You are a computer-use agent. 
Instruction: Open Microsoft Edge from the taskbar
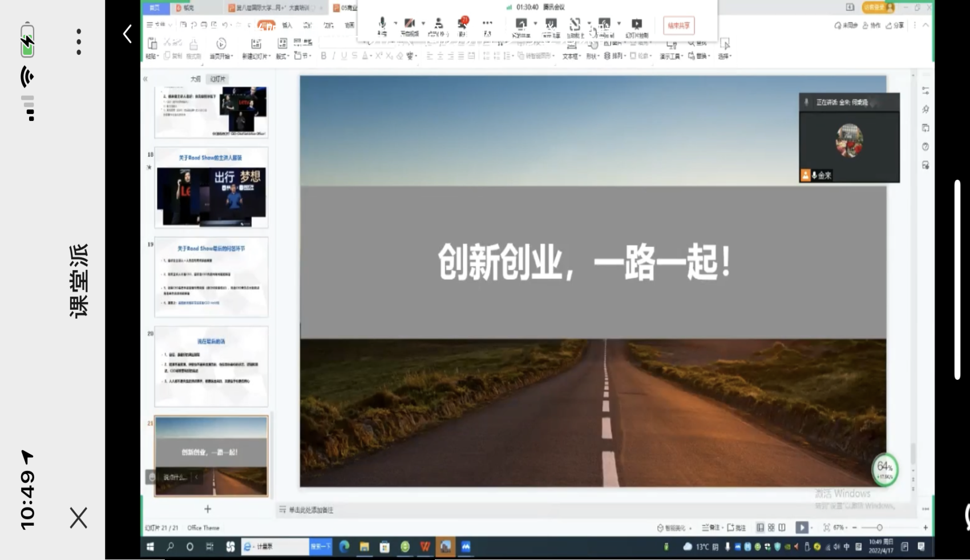[345, 547]
